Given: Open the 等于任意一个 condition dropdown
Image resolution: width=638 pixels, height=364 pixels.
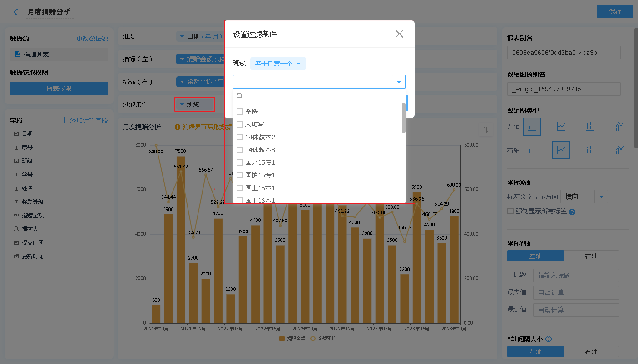Looking at the screenshot, I should [x=278, y=64].
